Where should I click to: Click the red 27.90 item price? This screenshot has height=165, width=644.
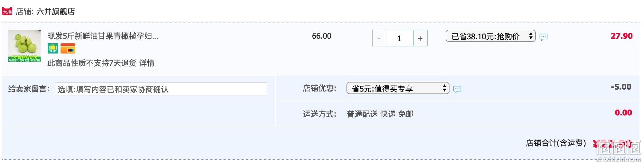pos(621,36)
